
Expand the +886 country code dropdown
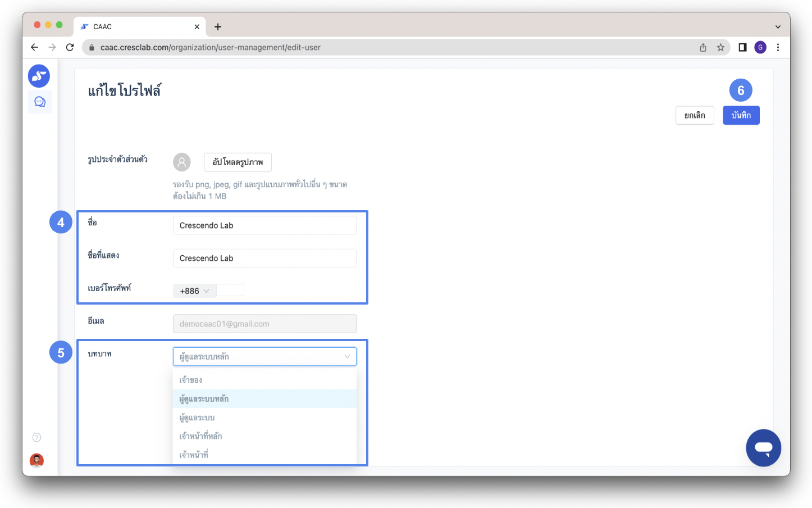click(x=194, y=291)
